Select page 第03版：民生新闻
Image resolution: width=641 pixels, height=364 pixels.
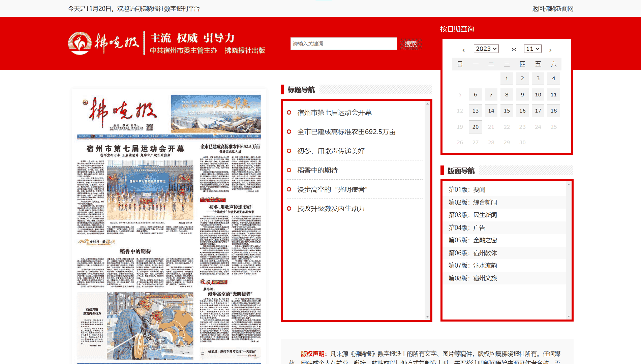point(472,215)
